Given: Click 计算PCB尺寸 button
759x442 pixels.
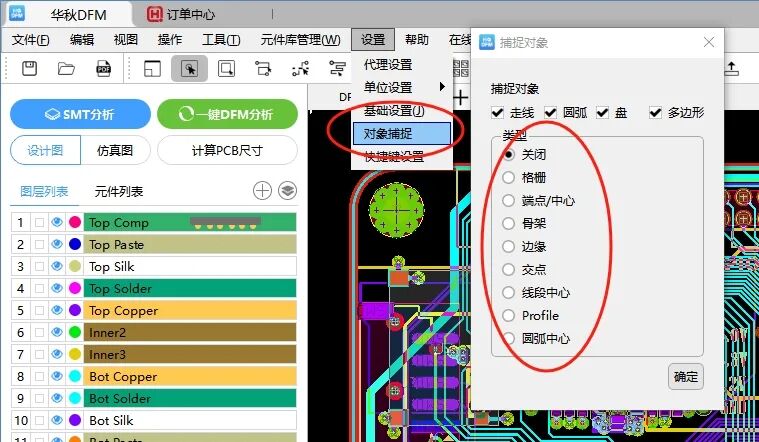Looking at the screenshot, I should click(228, 151).
